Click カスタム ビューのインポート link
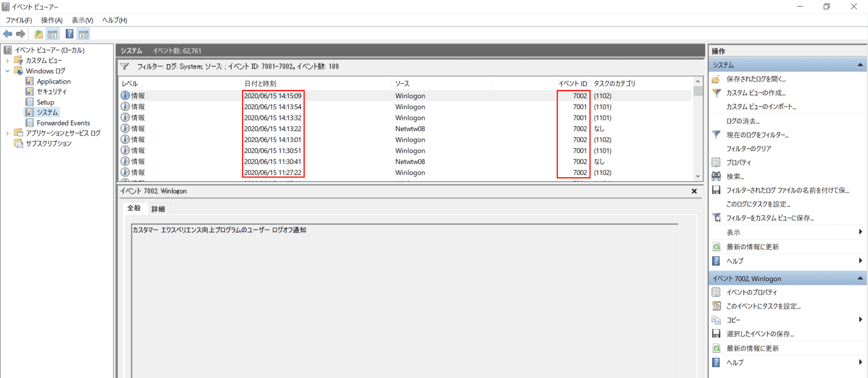Screen dimensions: 868x378 [x=761, y=107]
